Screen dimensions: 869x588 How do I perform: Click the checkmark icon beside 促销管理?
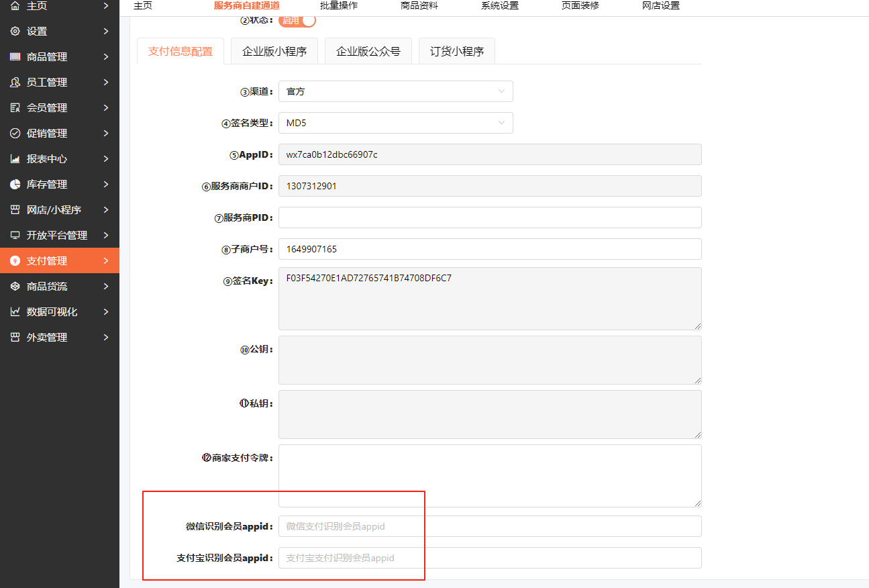coord(15,133)
